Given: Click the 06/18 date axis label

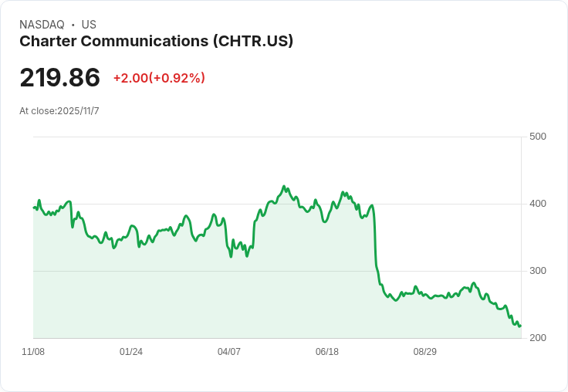Looking at the screenshot, I should click(x=327, y=351).
